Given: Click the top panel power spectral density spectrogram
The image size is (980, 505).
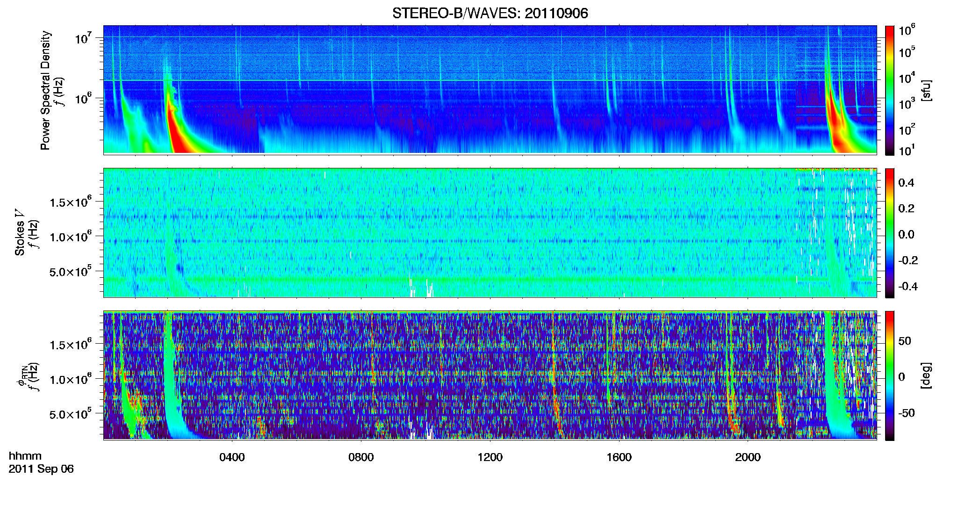Looking at the screenshot, I should [x=490, y=90].
